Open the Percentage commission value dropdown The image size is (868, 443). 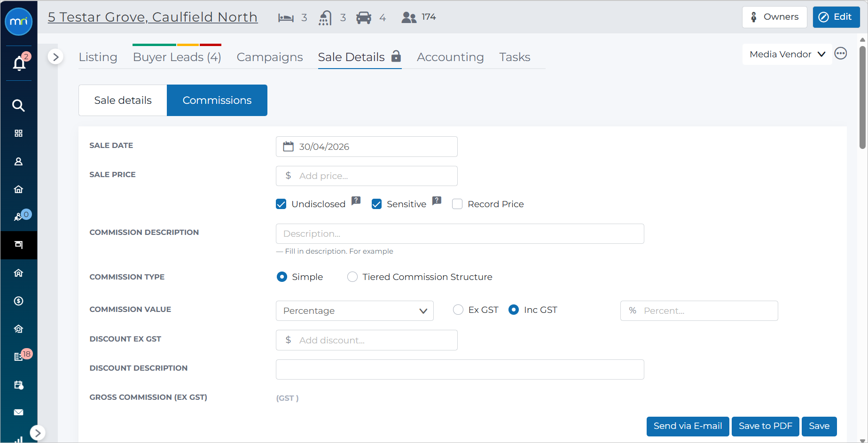pyautogui.click(x=355, y=311)
